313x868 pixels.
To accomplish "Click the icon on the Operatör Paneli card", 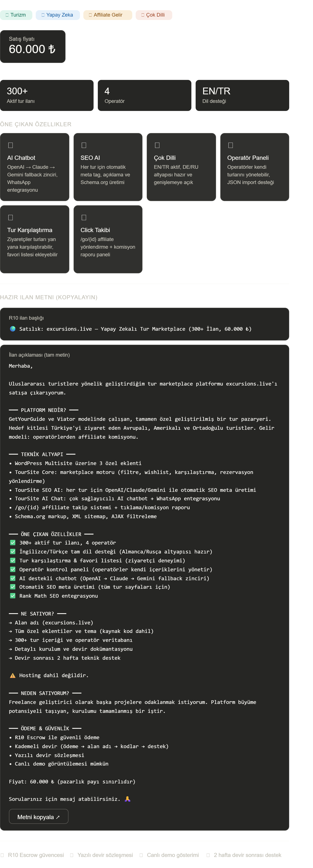I will click(231, 145).
